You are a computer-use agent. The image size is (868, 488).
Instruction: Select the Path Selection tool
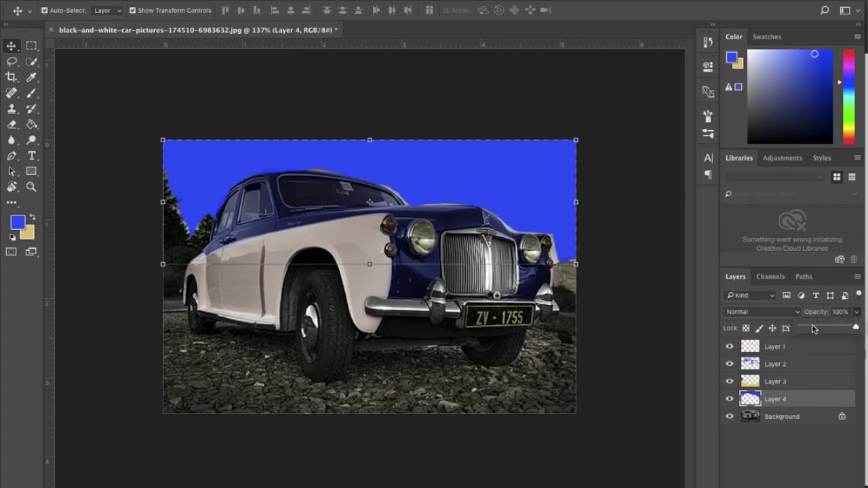[x=12, y=171]
